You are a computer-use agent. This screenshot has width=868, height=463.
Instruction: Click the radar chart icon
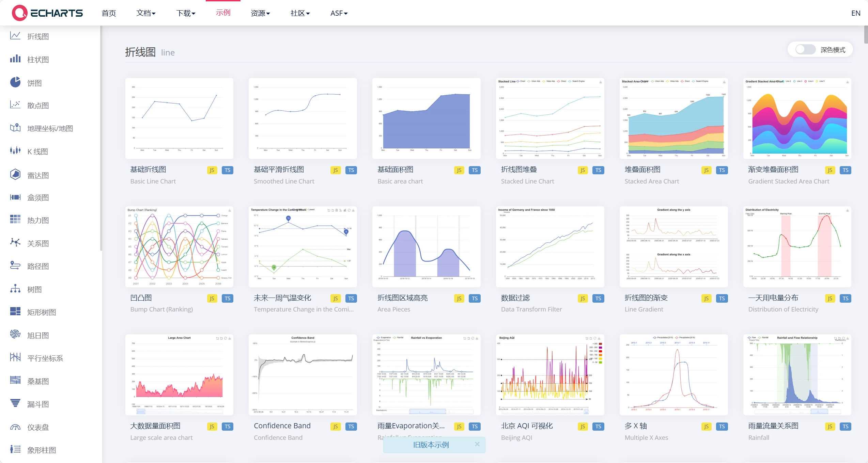coord(15,175)
